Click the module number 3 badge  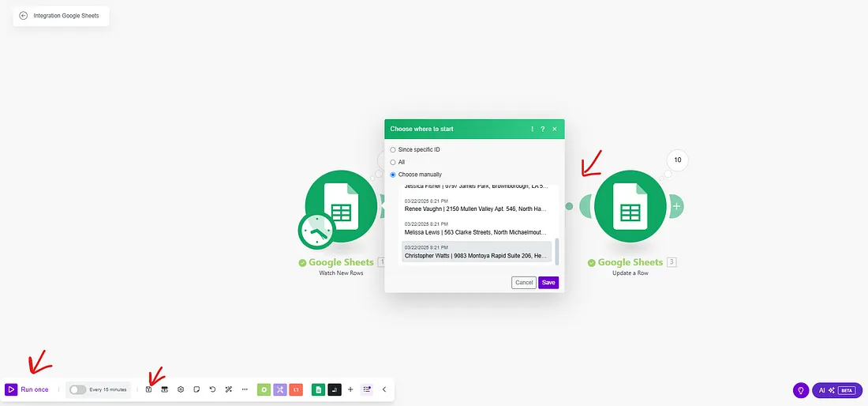[672, 262]
